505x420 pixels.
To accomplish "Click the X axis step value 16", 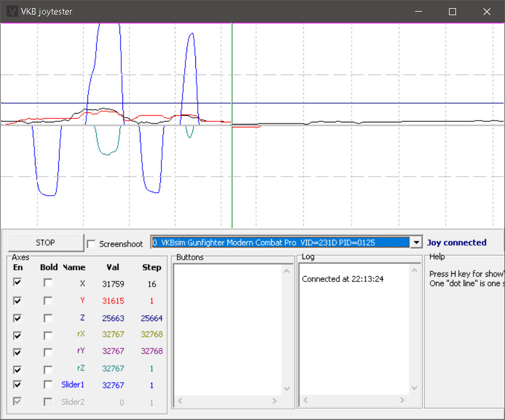I will click(152, 284).
